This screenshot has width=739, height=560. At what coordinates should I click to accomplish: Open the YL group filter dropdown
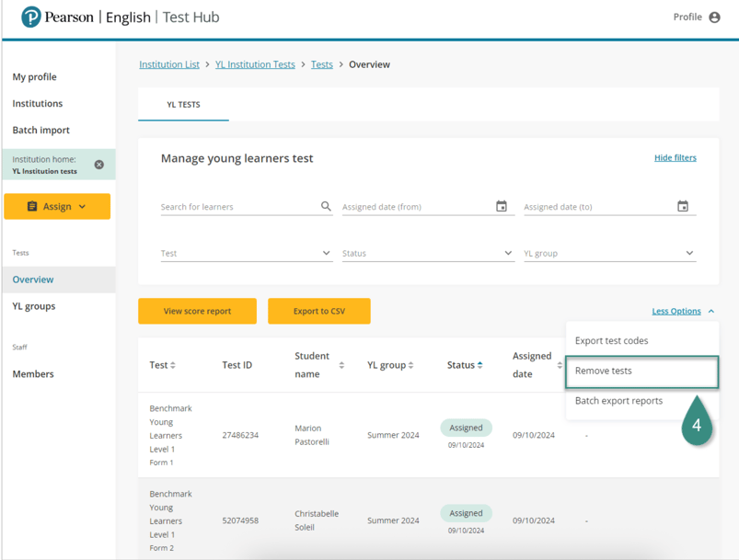(689, 254)
